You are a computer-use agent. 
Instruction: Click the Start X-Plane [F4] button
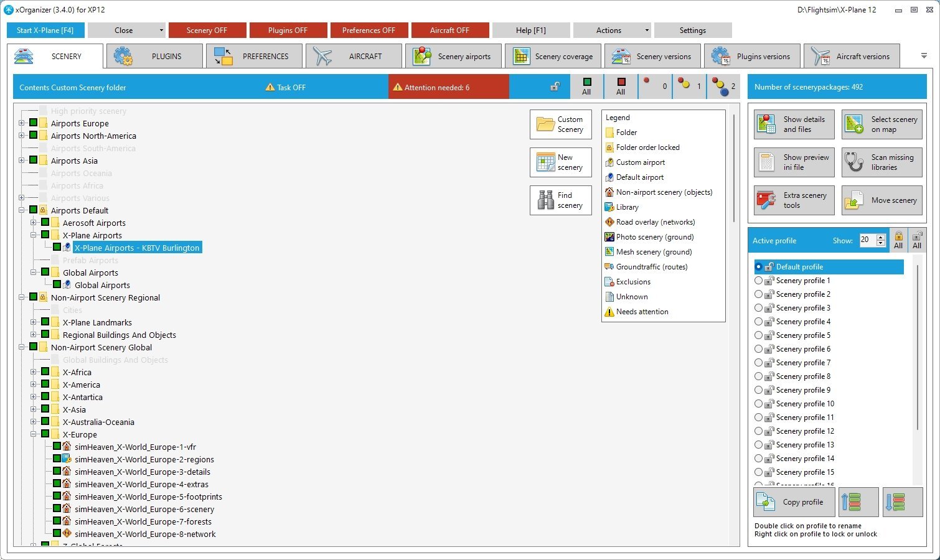click(x=45, y=30)
